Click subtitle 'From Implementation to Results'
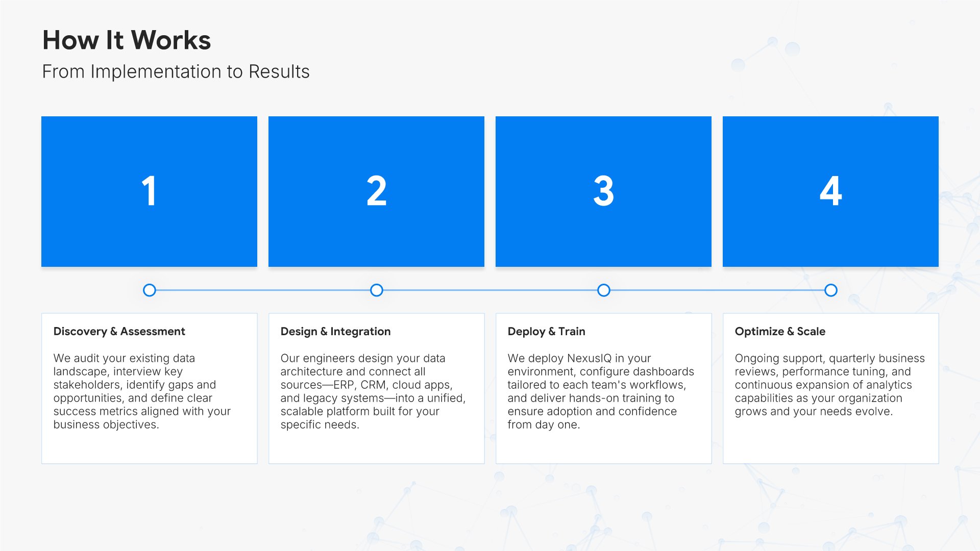This screenshot has height=551, width=980. coord(176,72)
